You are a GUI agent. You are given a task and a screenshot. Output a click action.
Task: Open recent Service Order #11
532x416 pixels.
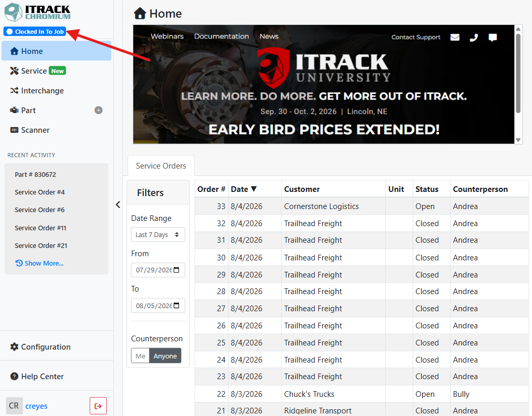(40, 228)
